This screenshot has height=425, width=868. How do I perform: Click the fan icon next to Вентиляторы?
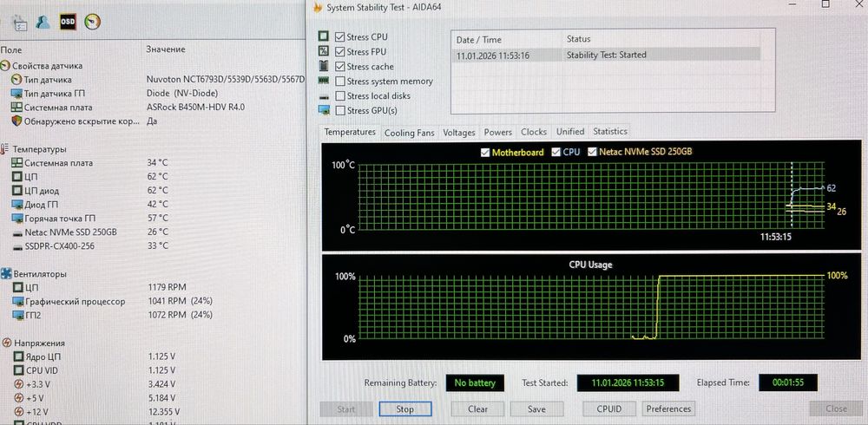pyautogui.click(x=6, y=273)
